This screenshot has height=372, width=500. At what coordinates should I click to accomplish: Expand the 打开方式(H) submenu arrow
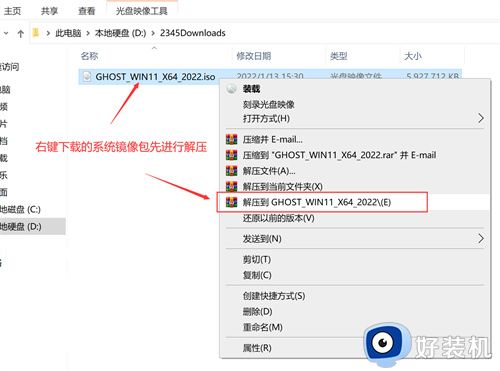(x=481, y=118)
